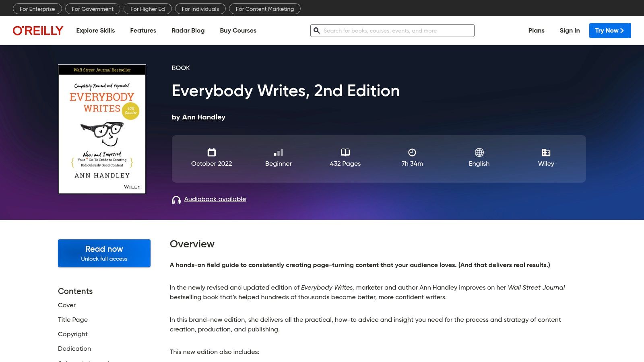Click the building icon above Wiley

click(546, 152)
